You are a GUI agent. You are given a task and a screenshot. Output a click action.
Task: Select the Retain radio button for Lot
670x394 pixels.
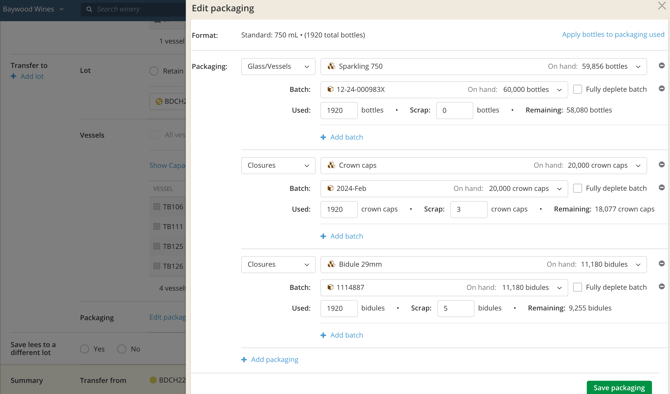[154, 71]
